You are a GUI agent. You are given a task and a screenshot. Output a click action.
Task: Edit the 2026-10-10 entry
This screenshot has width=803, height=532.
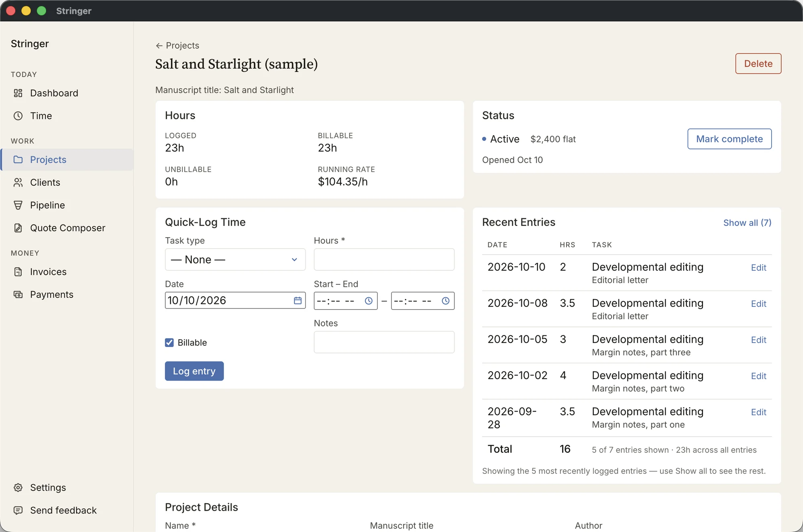click(758, 268)
